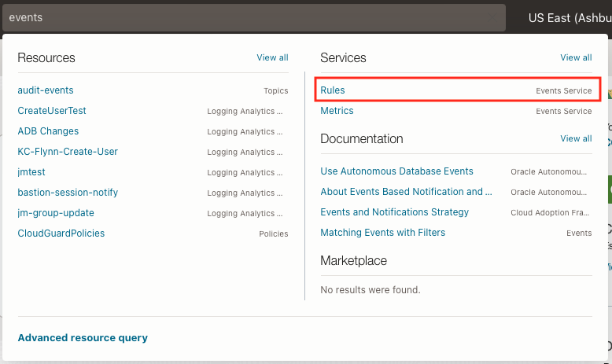
Task: Open the audit-events topic resource
Action: (x=46, y=90)
